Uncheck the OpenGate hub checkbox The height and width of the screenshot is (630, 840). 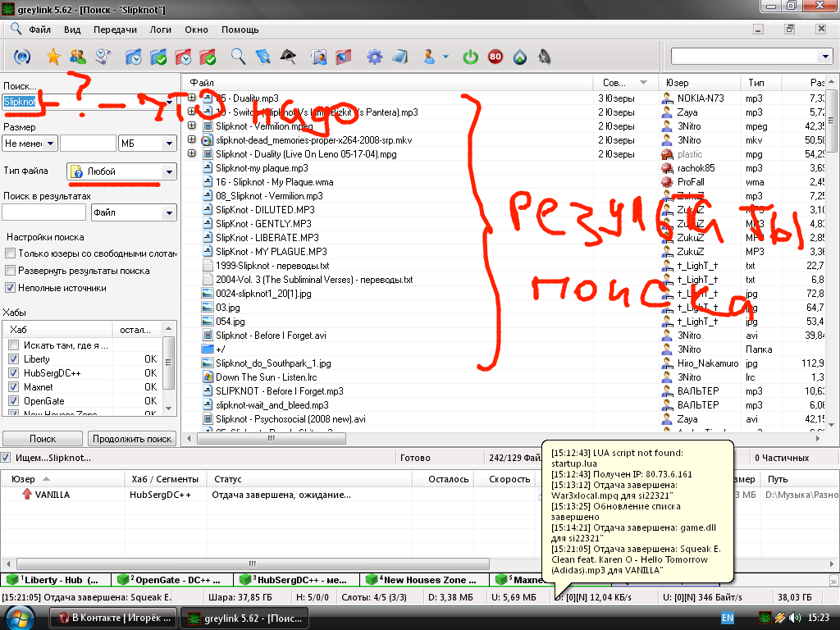(x=14, y=400)
